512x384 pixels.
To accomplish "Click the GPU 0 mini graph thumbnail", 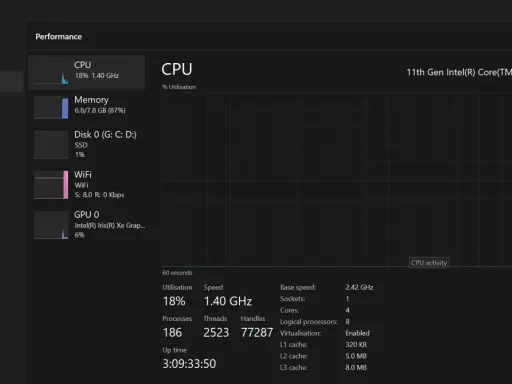I will click(x=51, y=225).
